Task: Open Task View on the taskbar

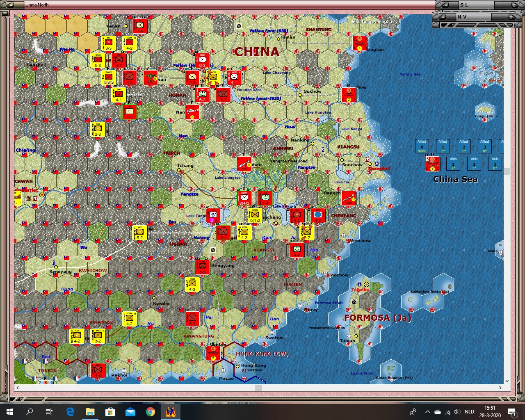Action: (49, 412)
